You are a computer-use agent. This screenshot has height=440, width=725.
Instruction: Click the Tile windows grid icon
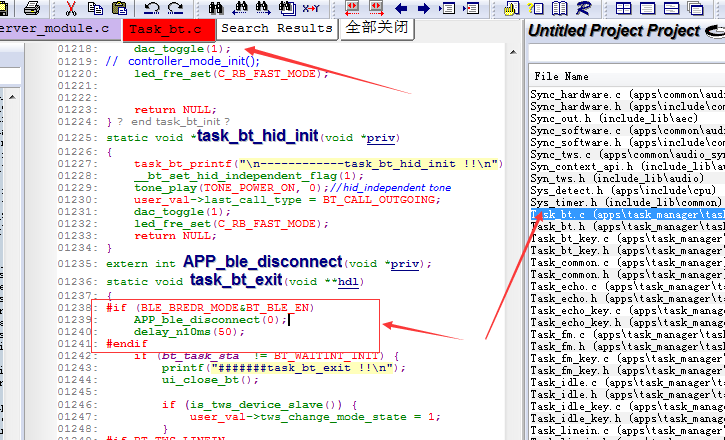click(x=623, y=7)
